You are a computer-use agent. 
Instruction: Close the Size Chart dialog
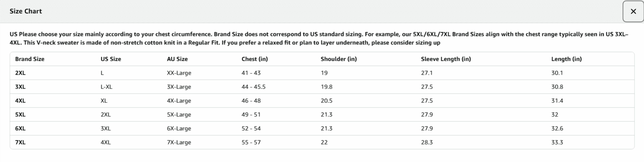click(x=633, y=11)
